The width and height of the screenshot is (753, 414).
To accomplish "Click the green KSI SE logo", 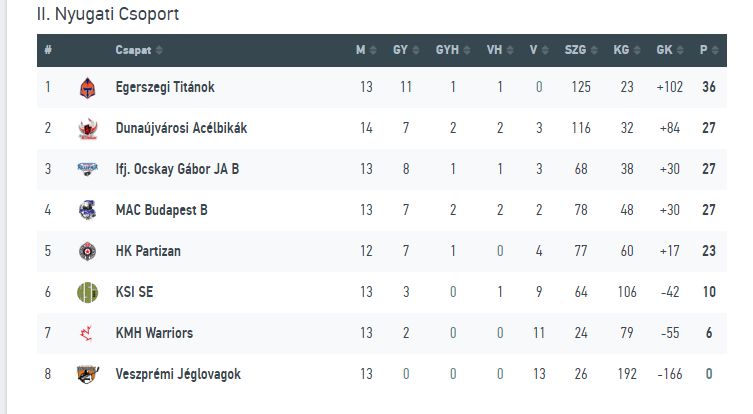I will click(87, 292).
